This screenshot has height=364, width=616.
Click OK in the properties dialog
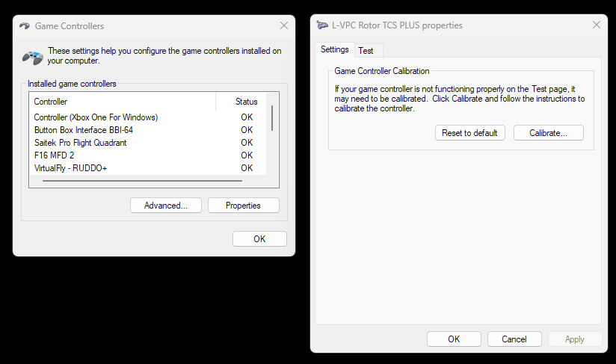click(x=454, y=339)
